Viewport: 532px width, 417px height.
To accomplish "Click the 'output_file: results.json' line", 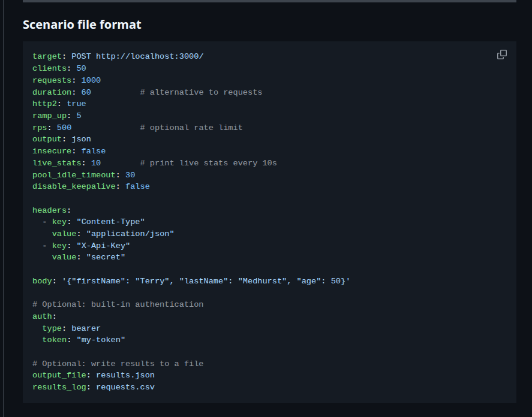I will point(94,375).
